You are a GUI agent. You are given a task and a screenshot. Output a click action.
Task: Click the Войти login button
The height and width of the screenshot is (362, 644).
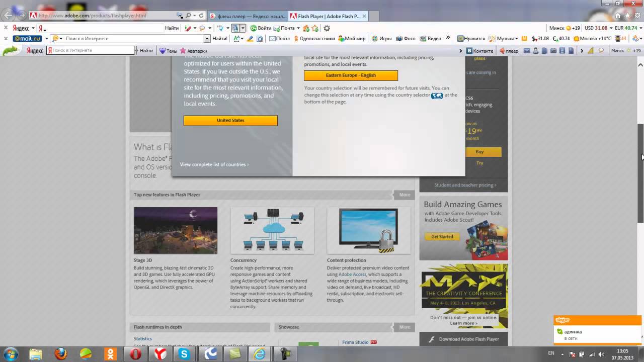261,28
